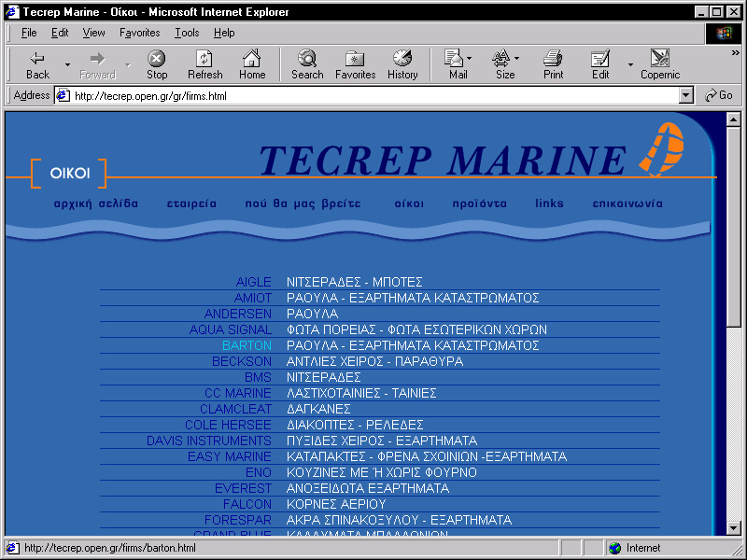Open the προϊόντα navigation link
Image resolution: width=747 pixels, height=560 pixels.
480,203
